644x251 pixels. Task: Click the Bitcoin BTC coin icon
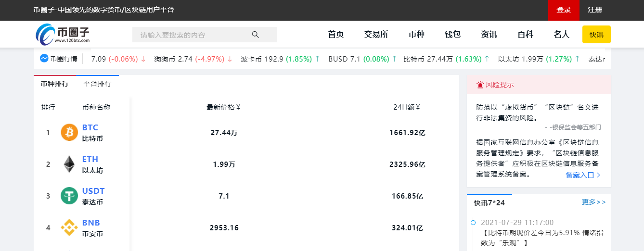pyautogui.click(x=69, y=132)
